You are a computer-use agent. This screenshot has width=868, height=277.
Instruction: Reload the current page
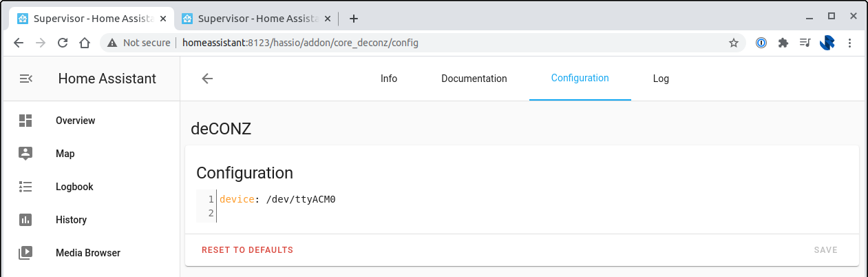62,43
